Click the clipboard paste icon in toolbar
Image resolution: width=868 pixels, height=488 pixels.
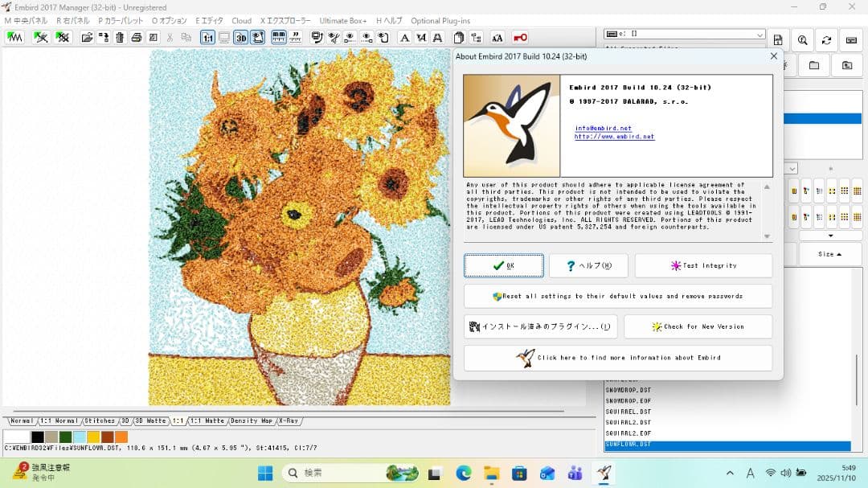click(458, 38)
